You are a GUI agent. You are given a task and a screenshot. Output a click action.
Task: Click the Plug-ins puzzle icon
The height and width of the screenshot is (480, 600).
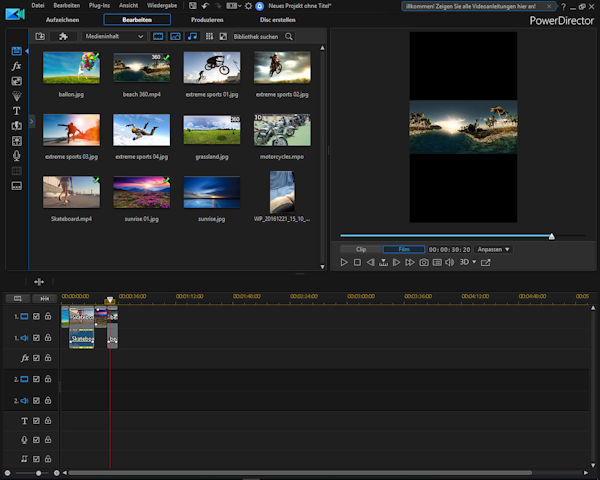pos(63,36)
